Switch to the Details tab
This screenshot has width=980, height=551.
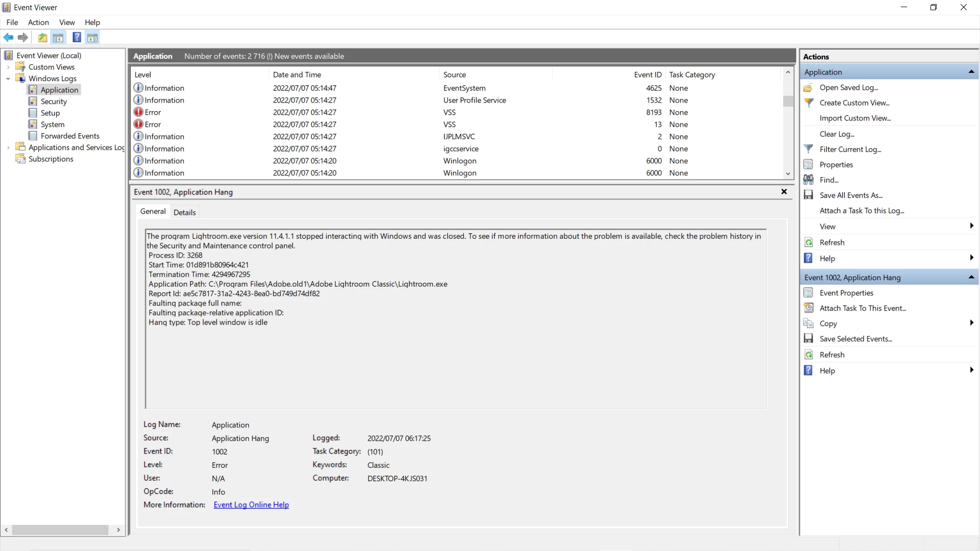pyautogui.click(x=184, y=212)
